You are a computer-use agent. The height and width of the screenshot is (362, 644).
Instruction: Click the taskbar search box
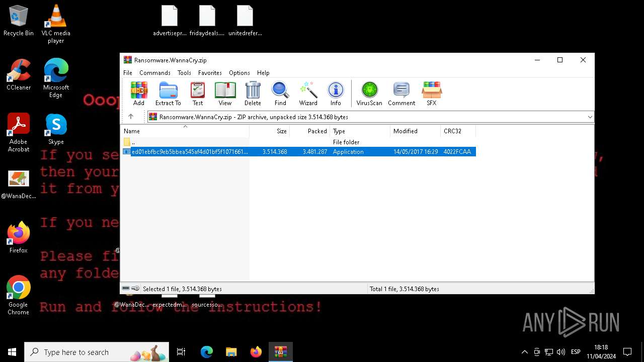coord(97,352)
